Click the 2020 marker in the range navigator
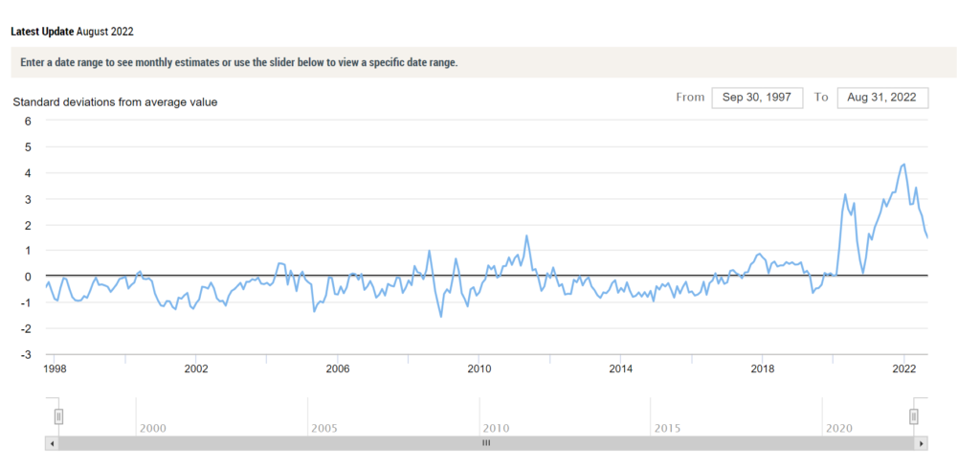980x469 pixels. [838, 429]
